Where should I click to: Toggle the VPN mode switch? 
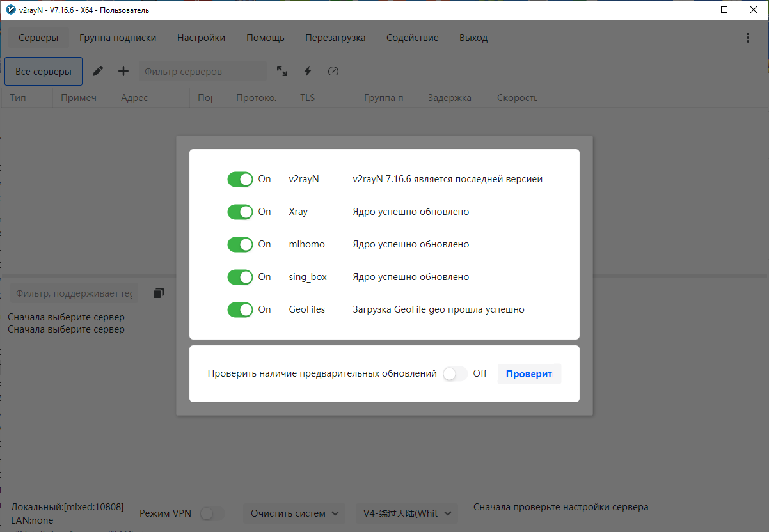coord(212,513)
